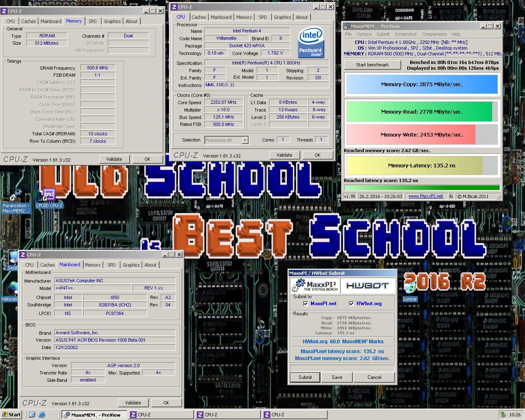Click the first quick launch icon beside Start

pos(32,415)
